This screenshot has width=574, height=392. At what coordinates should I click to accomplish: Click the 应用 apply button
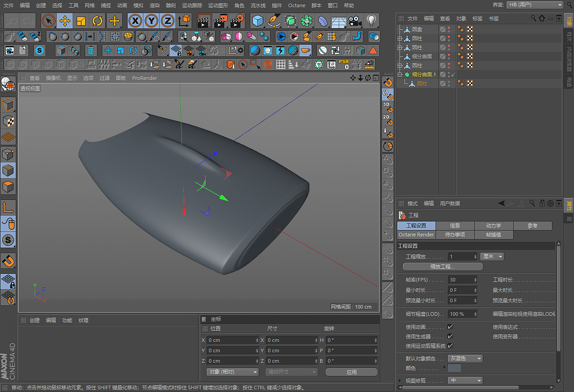coord(351,372)
